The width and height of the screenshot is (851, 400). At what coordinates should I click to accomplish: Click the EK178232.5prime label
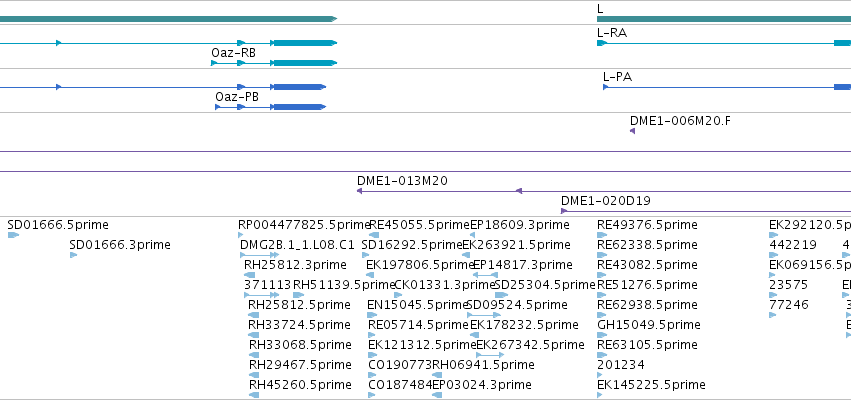point(524,325)
